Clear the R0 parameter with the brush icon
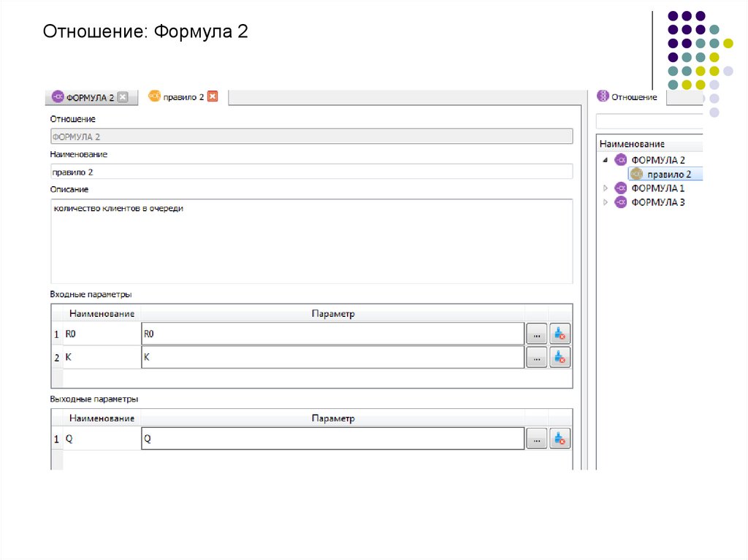Viewport: 748px width, 560px height. point(560,334)
